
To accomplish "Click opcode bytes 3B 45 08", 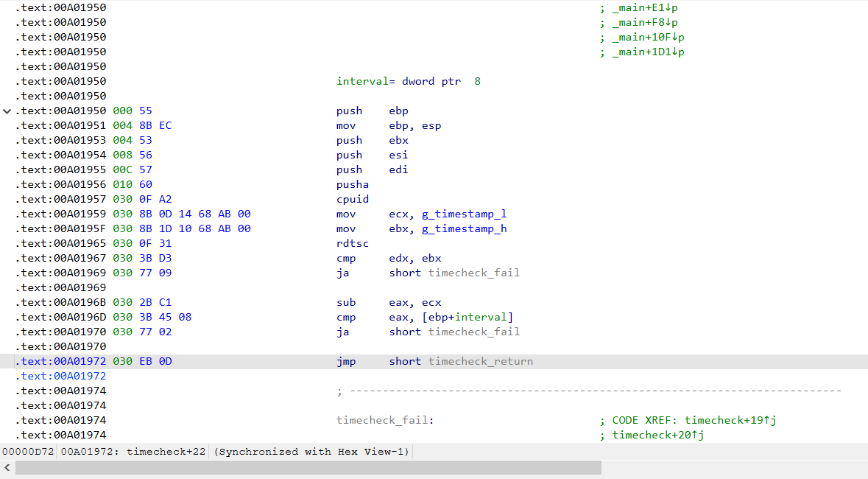I will (166, 317).
